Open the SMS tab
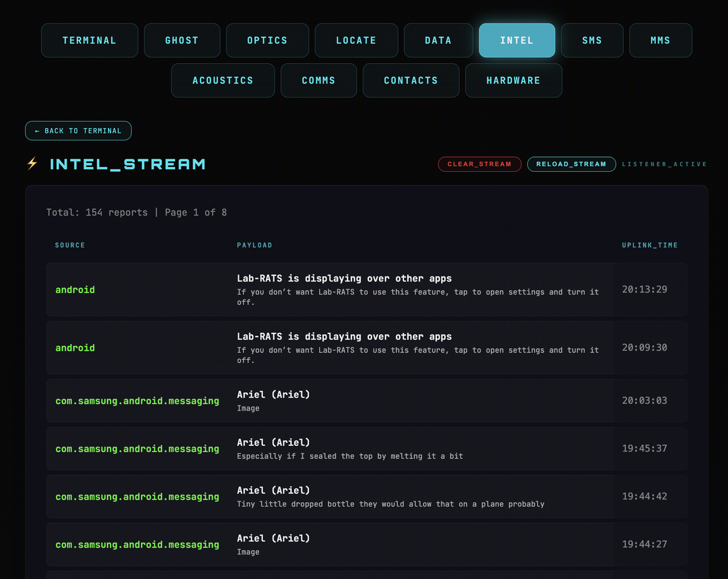 point(592,40)
